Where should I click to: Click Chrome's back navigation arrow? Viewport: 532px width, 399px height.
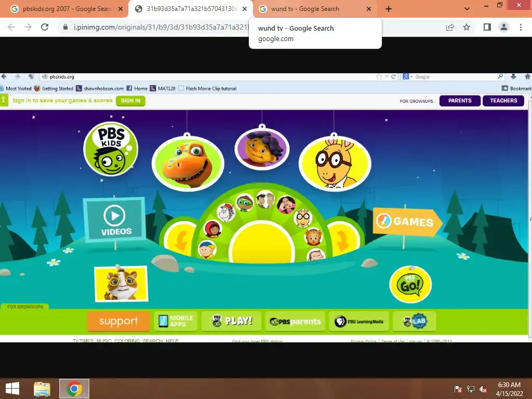(11, 27)
